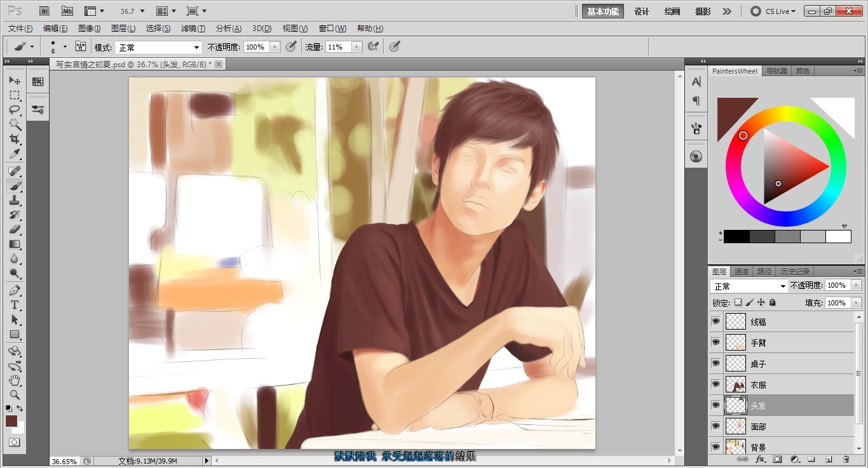The height and width of the screenshot is (468, 868).
Task: Open layer 填充 slider arrow
Action: 856,303
